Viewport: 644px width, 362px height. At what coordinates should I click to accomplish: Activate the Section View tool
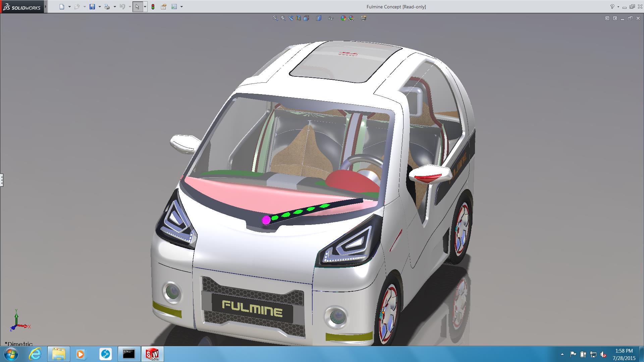299,18
